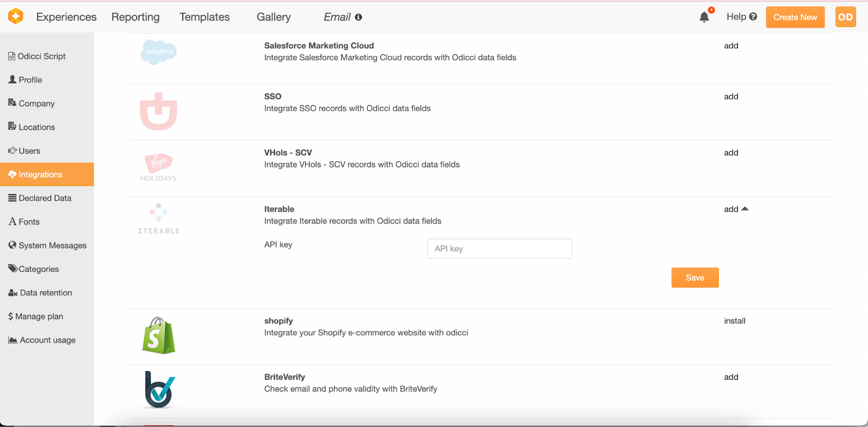Screen dimensions: 868x427
Task: Open Declared Data in the sidebar
Action: coord(45,199)
